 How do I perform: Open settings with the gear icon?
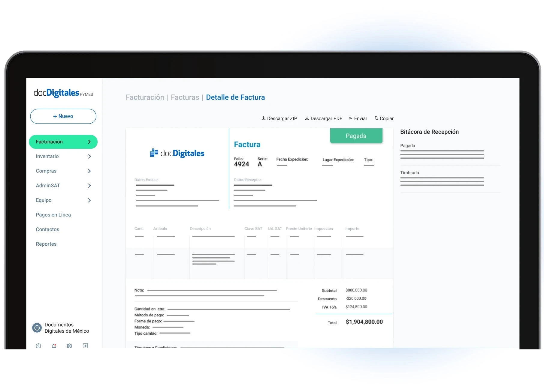[69, 346]
